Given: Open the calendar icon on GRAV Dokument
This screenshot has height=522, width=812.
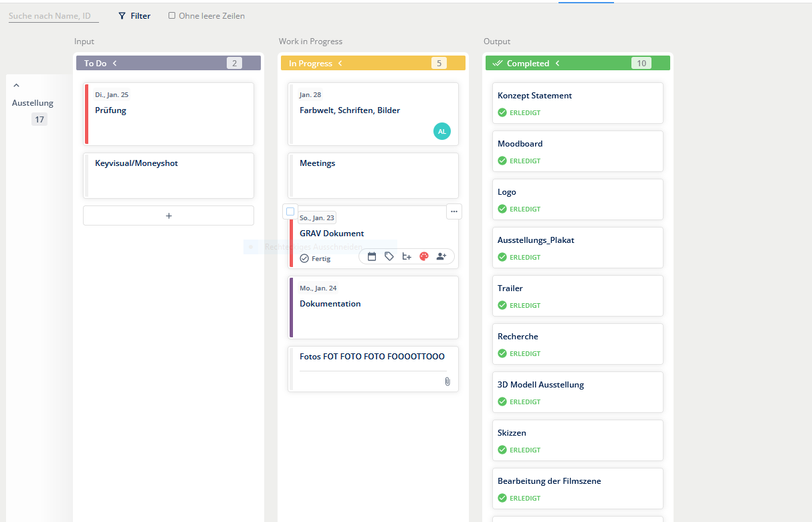Looking at the screenshot, I should point(372,256).
